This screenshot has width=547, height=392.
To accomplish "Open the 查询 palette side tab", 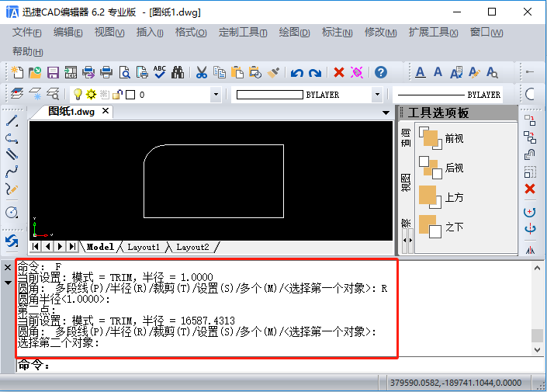I will [x=406, y=137].
